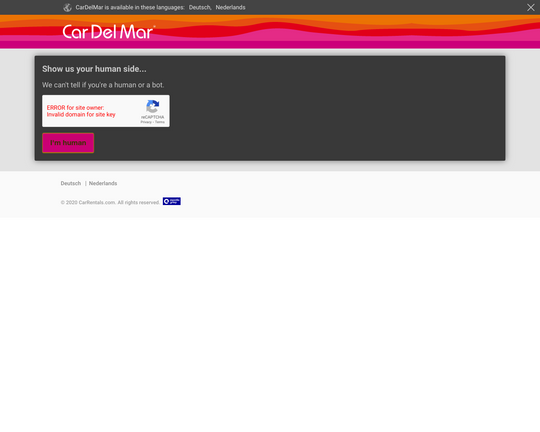Dismiss the language banner with the X

tap(530, 7)
